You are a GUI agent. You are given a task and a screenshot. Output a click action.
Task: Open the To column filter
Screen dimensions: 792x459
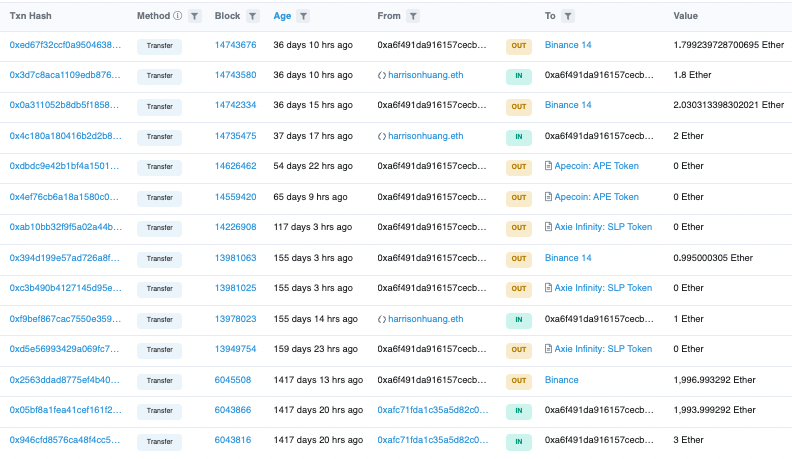pyautogui.click(x=568, y=16)
